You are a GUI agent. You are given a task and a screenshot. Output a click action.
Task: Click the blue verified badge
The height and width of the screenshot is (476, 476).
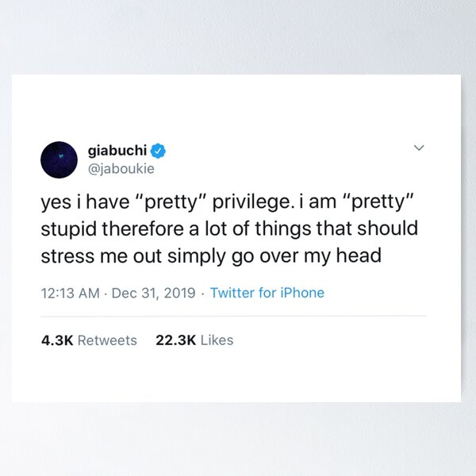[159, 150]
